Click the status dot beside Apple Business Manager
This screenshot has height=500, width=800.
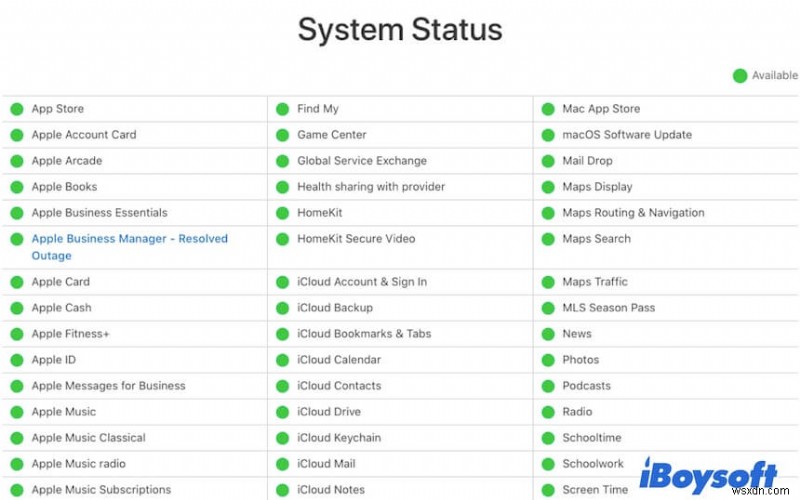(17, 239)
